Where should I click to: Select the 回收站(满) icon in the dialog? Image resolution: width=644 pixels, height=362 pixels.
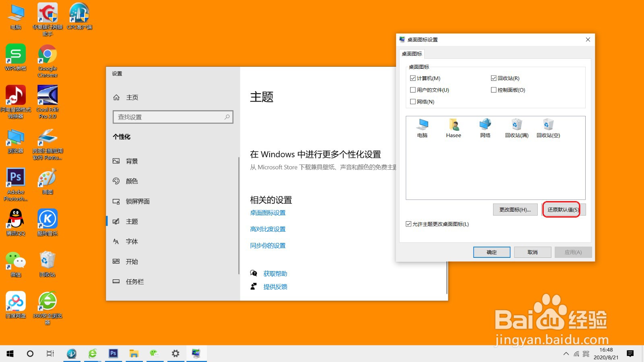click(516, 128)
